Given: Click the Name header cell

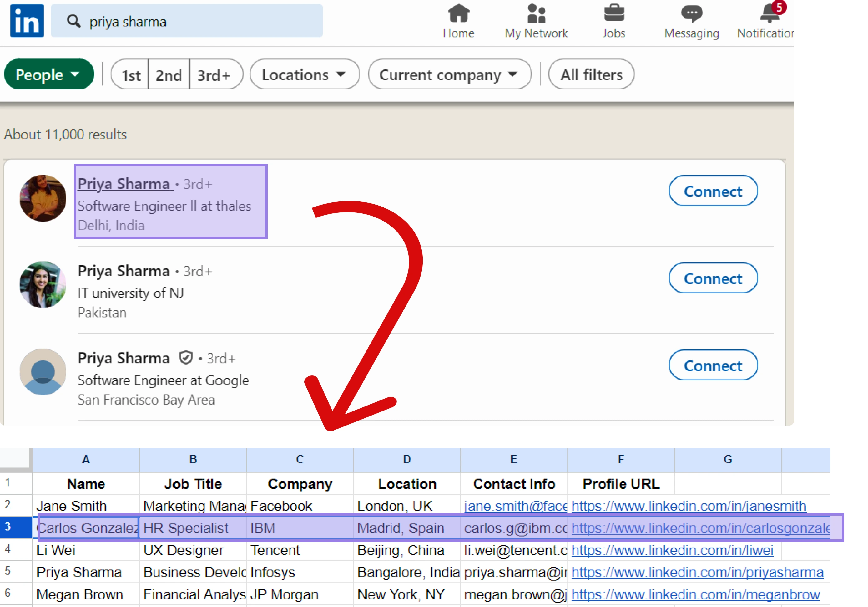Looking at the screenshot, I should click(86, 483).
